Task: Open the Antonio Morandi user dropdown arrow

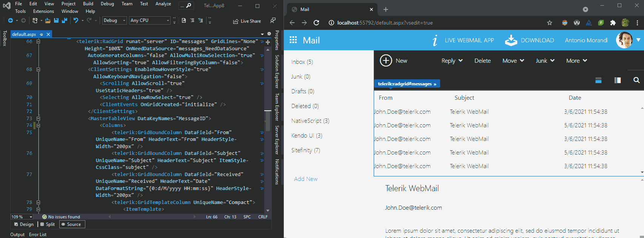Action: point(638,40)
